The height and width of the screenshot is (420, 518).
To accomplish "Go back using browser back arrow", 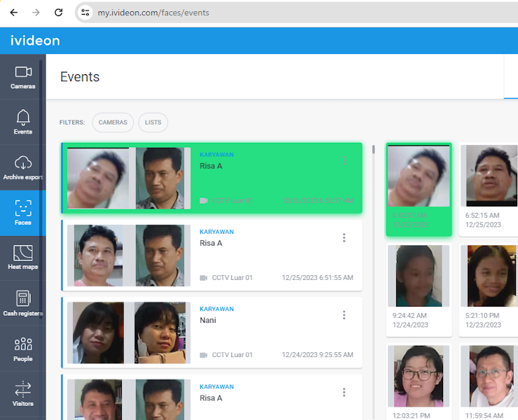I will [14, 13].
